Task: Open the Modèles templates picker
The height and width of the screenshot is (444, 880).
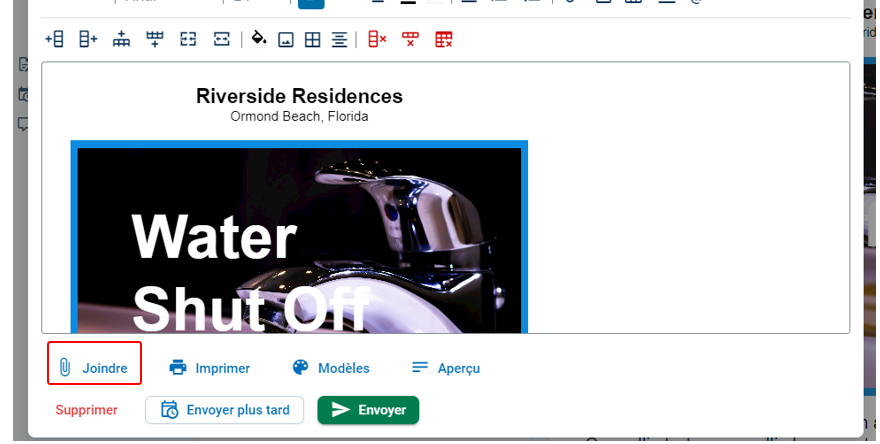Action: 331,368
